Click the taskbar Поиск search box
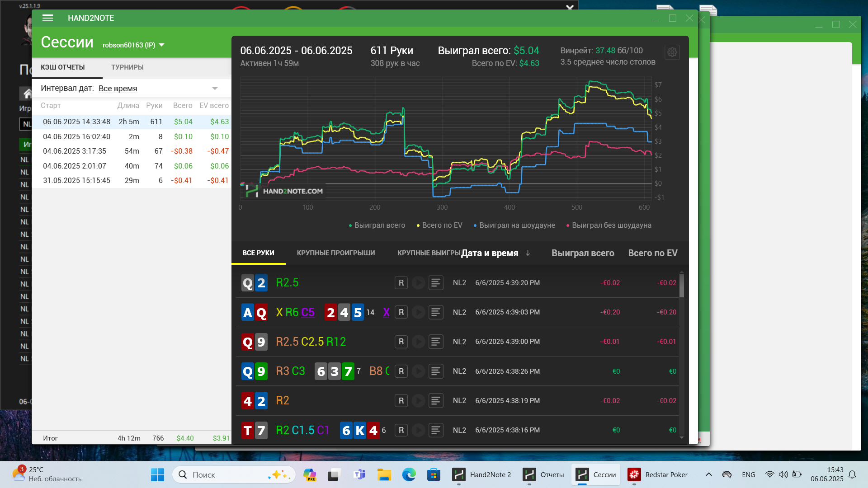This screenshot has width=868, height=488. point(234,474)
